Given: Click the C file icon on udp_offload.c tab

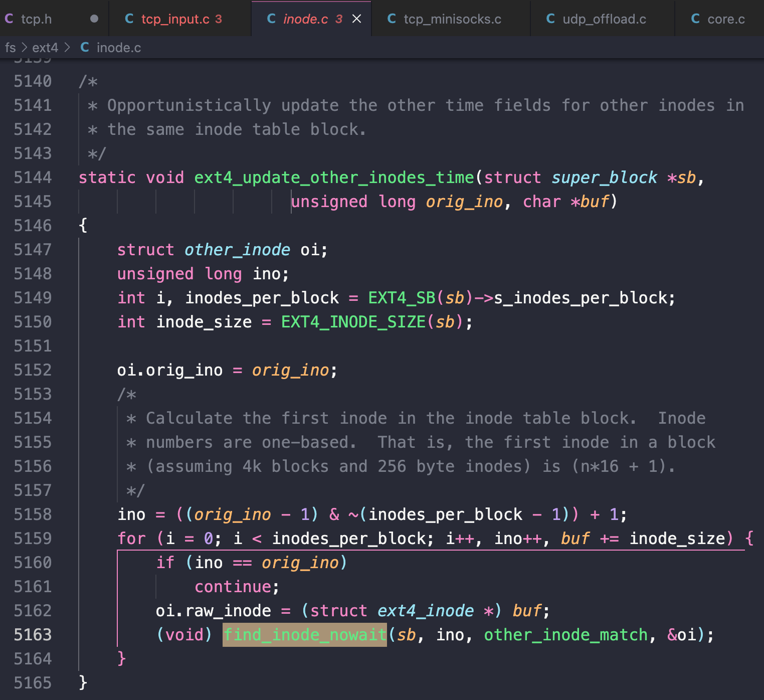Looking at the screenshot, I should point(550,19).
